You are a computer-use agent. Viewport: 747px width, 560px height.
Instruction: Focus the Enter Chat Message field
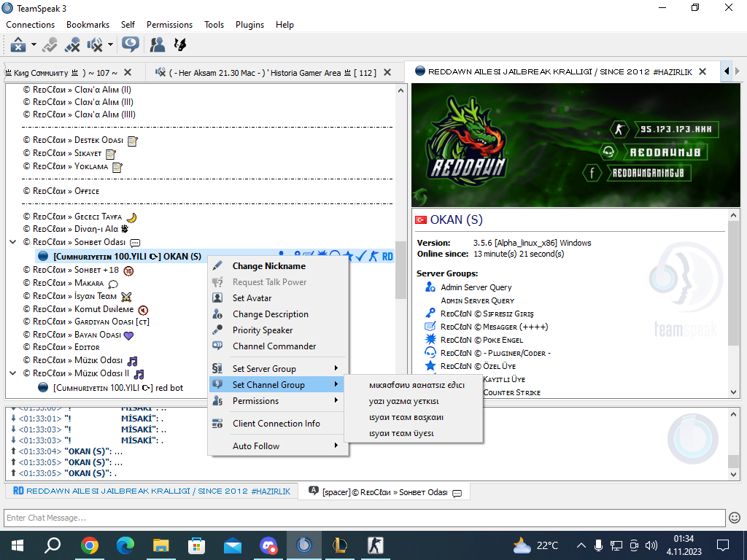coord(365,518)
